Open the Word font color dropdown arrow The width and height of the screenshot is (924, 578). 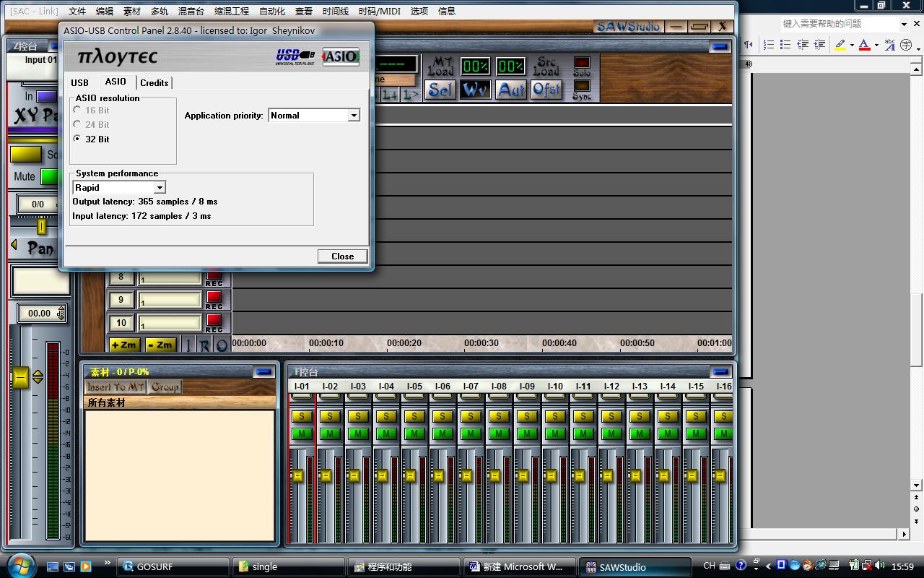click(876, 45)
